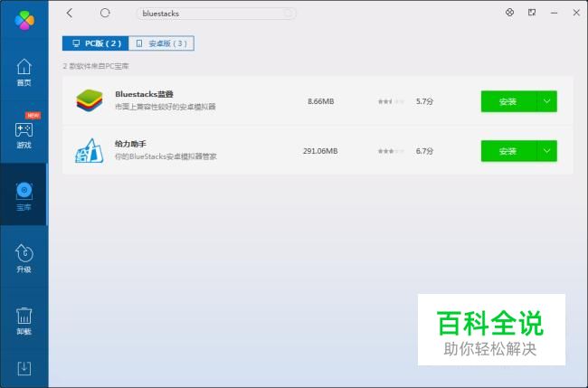588x388 pixels.
Task: Click the Bluestacks蓝叠 app icon
Action: pos(90,100)
